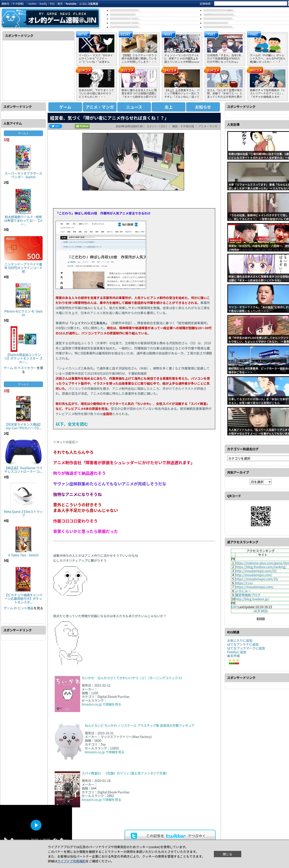The image size is (289, 868).
Task: Click the Pikmin 4 product image
Action: 23,295
